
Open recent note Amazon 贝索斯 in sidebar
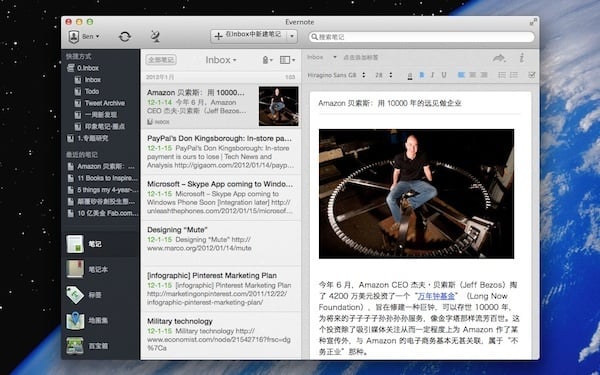point(101,166)
